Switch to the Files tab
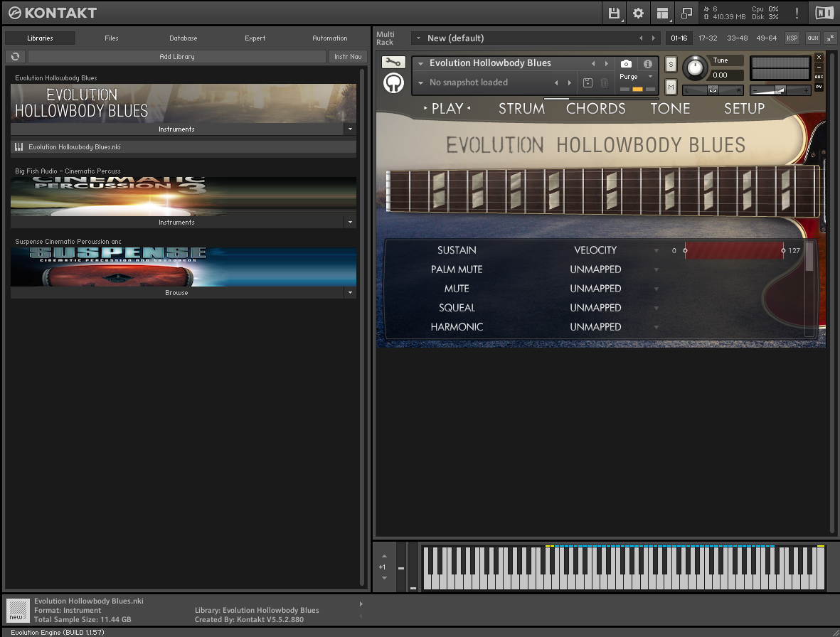840x637 pixels. (x=112, y=38)
